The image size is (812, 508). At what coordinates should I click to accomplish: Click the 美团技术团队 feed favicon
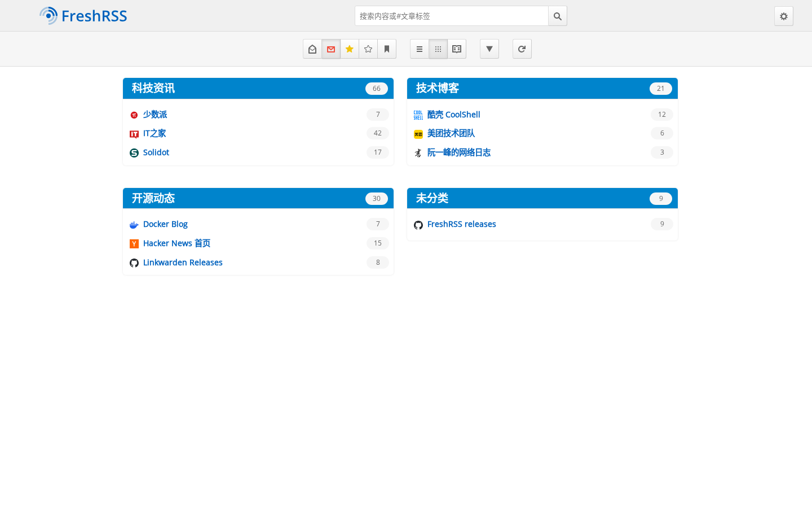point(418,134)
